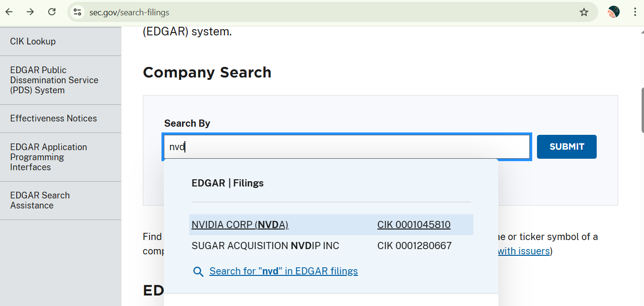Navigate back to the previous page
The height and width of the screenshot is (306, 644).
[x=9, y=11]
